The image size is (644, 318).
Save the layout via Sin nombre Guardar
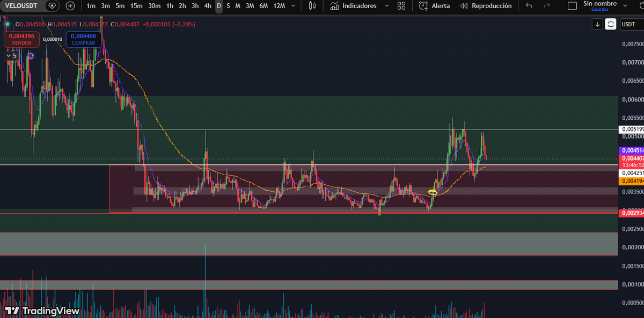click(600, 6)
